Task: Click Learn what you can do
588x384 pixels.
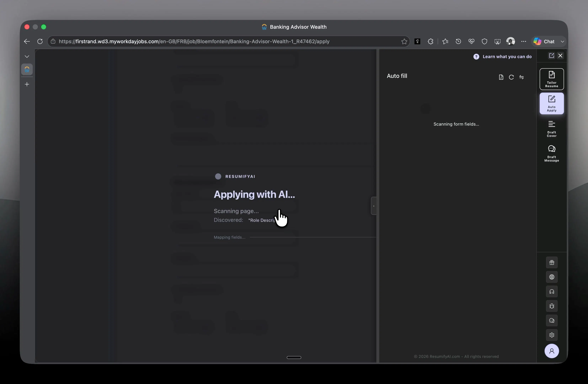Action: point(502,57)
